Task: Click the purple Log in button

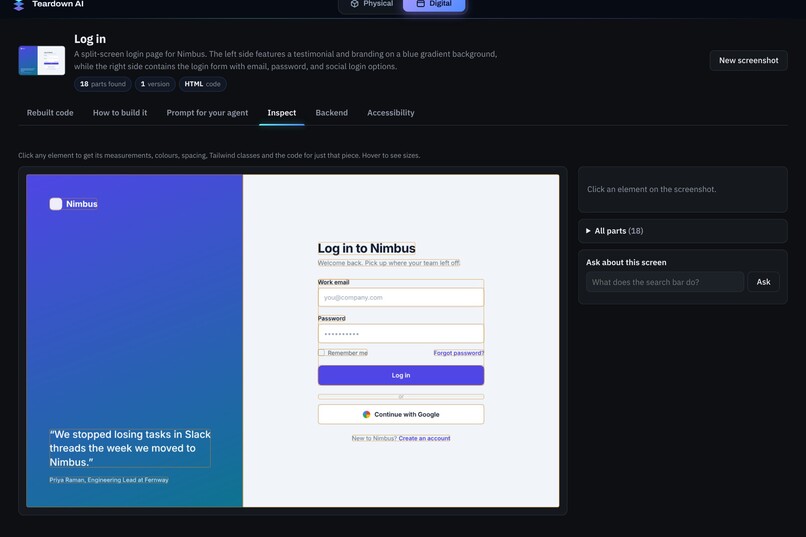Action: [x=401, y=375]
